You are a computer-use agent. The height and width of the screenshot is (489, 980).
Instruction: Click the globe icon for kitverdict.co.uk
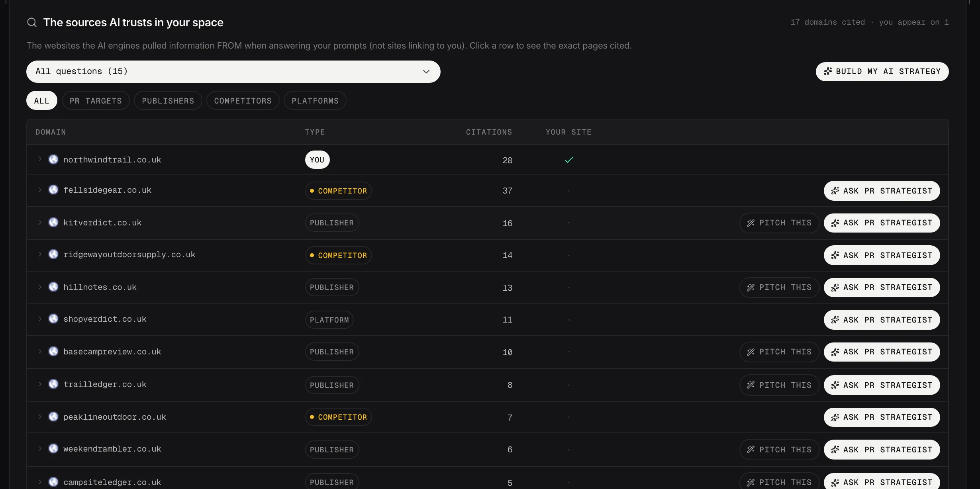click(53, 223)
